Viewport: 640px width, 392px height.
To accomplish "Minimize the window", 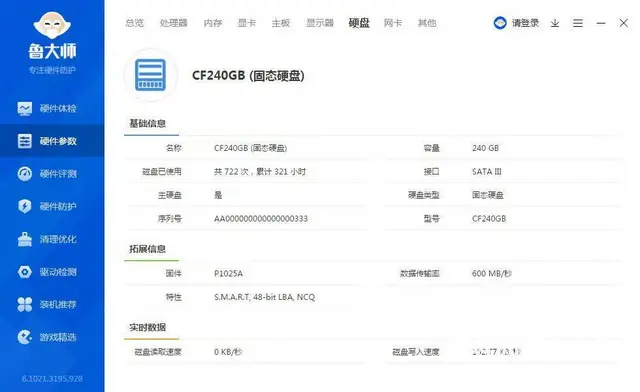I will pyautogui.click(x=601, y=23).
